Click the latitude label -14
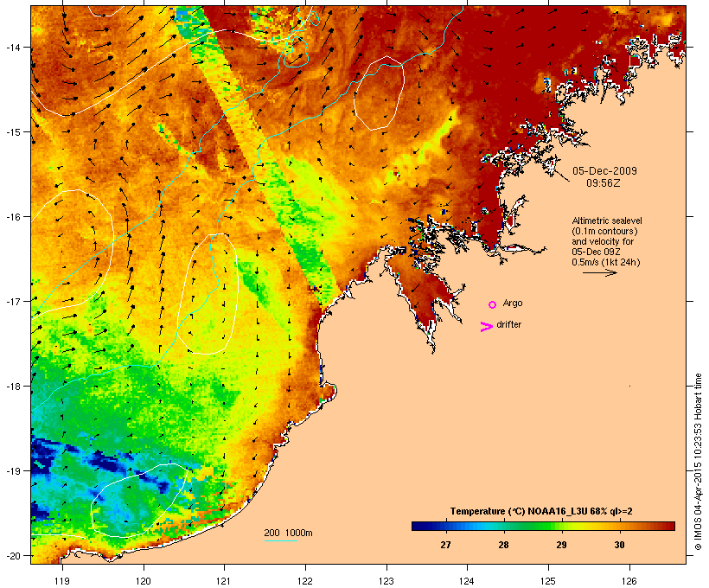This screenshot has width=709, height=588. (x=12, y=48)
